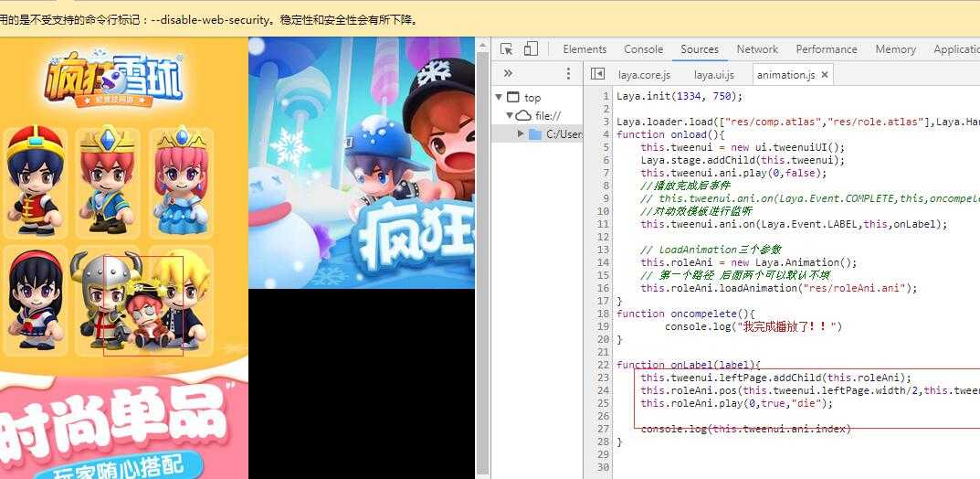Switch to laya.ui.js file tab
980x479 pixels.
(x=713, y=75)
